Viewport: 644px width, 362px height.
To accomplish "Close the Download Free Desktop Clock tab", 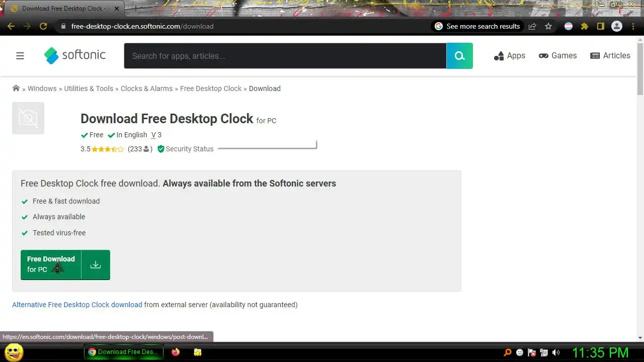I will click(x=117, y=9).
